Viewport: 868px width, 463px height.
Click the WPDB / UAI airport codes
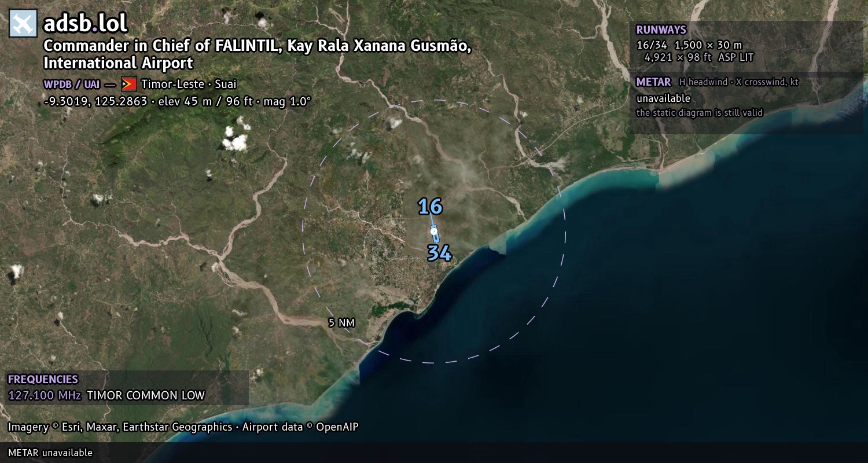pos(72,84)
